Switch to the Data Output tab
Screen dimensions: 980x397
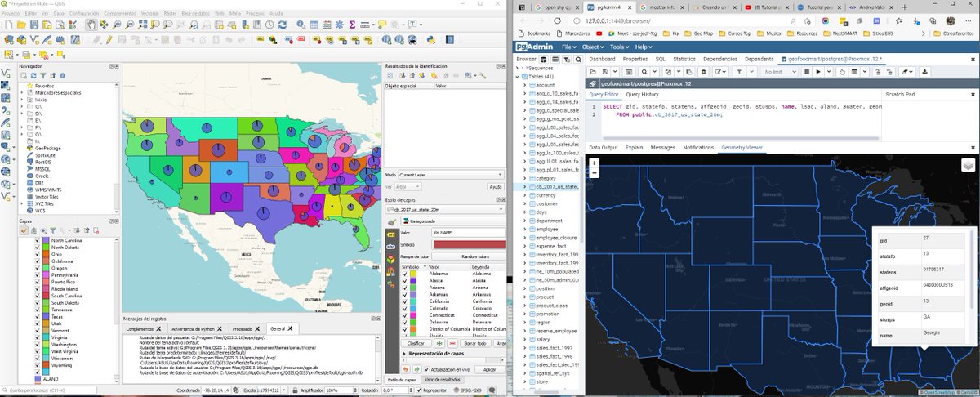point(604,148)
